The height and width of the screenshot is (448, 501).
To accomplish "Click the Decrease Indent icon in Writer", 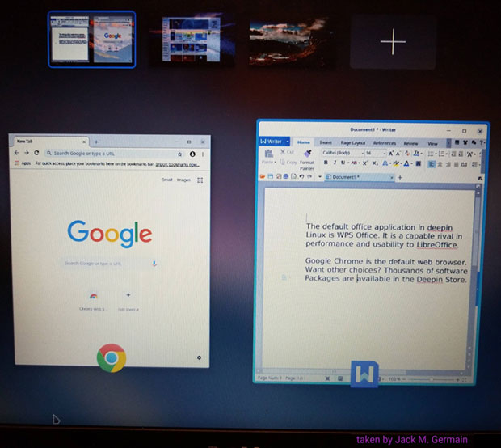I will [x=453, y=154].
